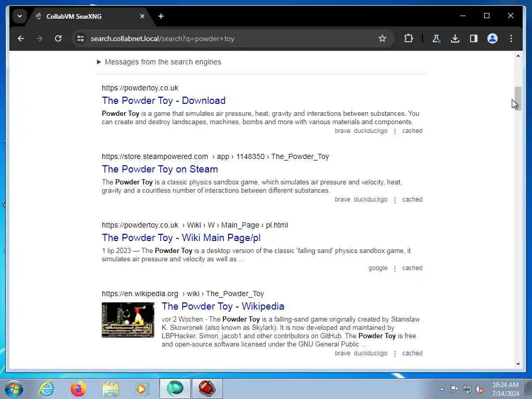Toggle the browser side panel
The width and height of the screenshot is (532, 399).
(x=474, y=38)
